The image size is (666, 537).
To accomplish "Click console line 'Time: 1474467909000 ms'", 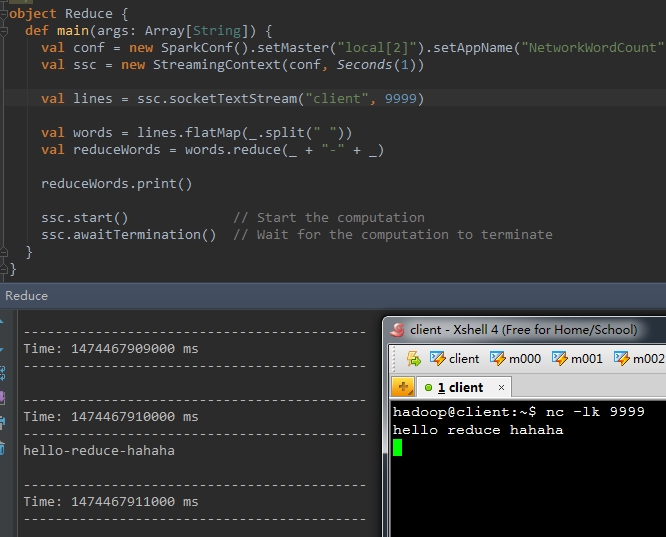I will click(x=110, y=349).
